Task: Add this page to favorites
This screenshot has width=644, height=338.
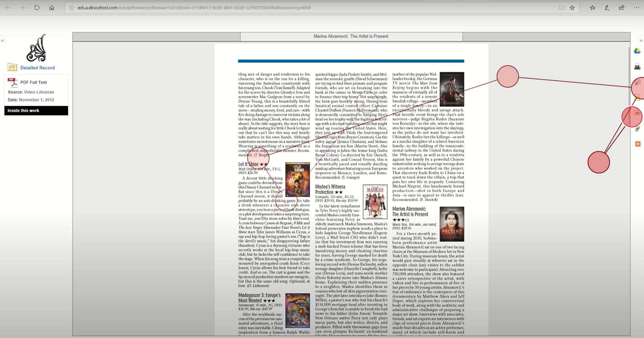Action: (572, 8)
